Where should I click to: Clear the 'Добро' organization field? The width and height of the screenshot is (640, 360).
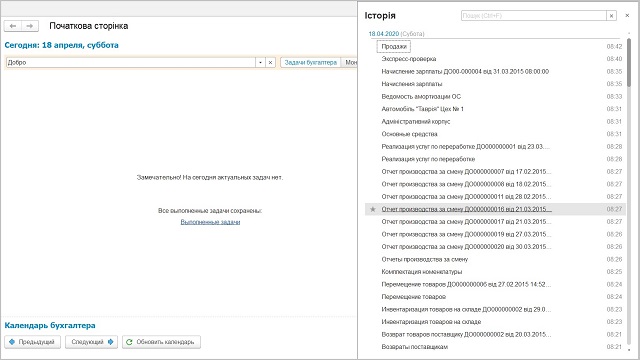270,62
